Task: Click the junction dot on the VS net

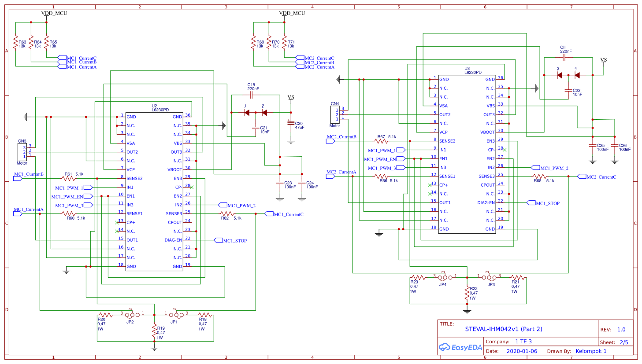Action: point(291,113)
